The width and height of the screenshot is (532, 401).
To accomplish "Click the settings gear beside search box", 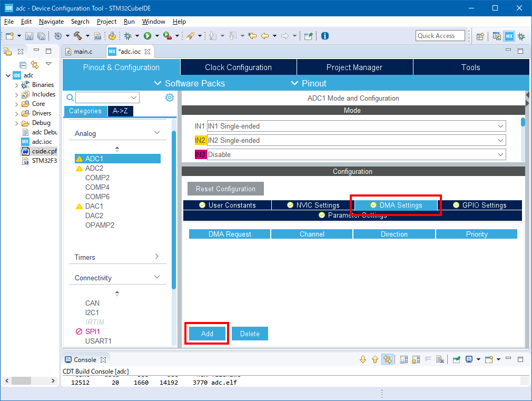I will click(x=169, y=98).
